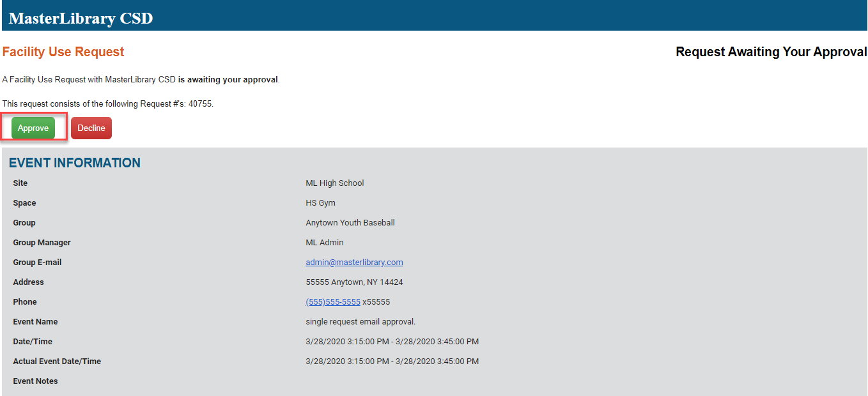
Task: Click the Group label
Action: (24, 223)
